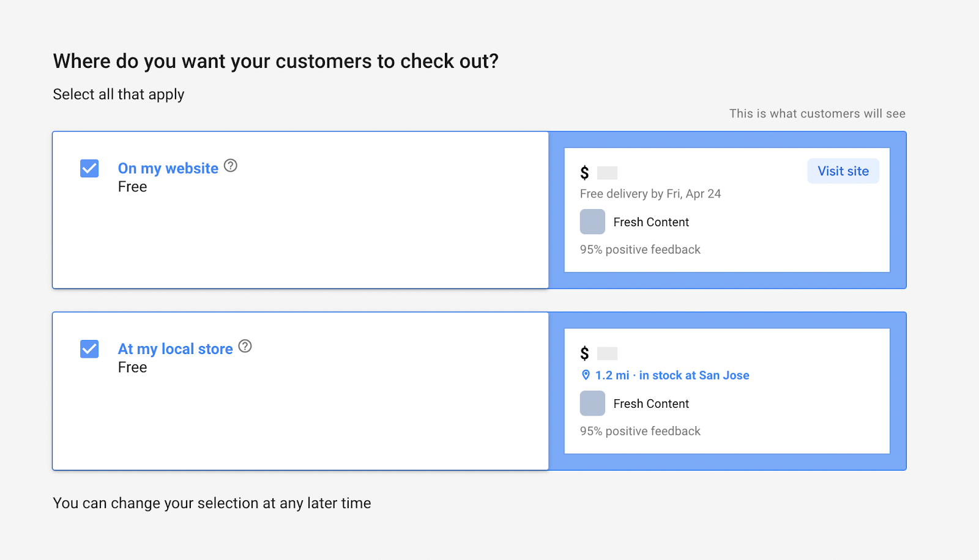Open help icon beside On my website
Screen dimensions: 979x560
pos(230,166)
